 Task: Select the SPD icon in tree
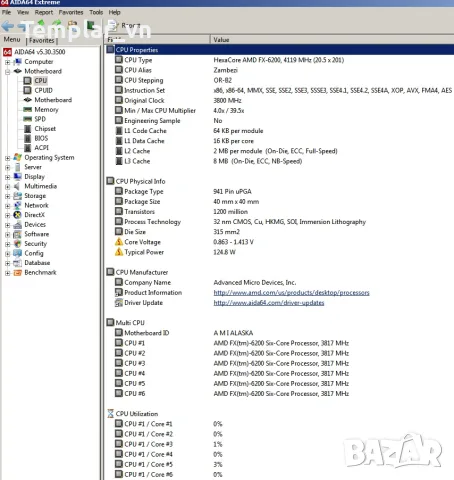28,119
